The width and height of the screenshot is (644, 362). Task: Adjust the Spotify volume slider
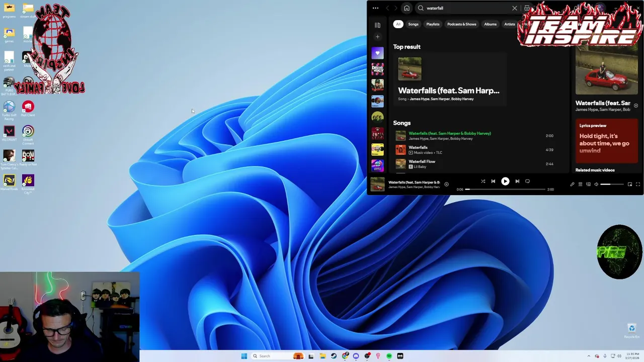click(x=612, y=185)
